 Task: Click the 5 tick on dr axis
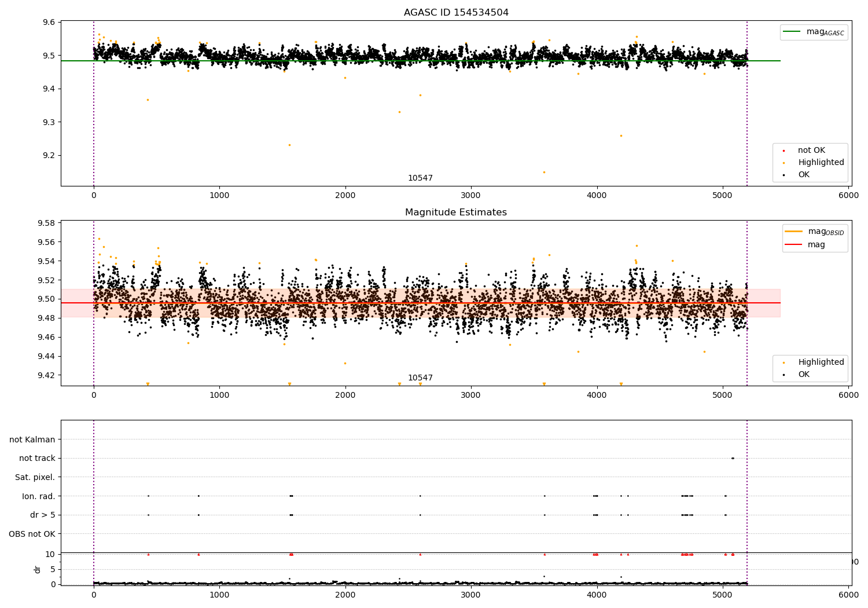click(53, 569)
